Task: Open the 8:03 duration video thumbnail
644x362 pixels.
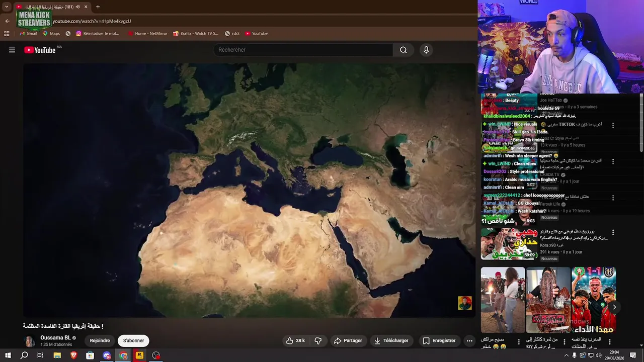Action: point(509,211)
